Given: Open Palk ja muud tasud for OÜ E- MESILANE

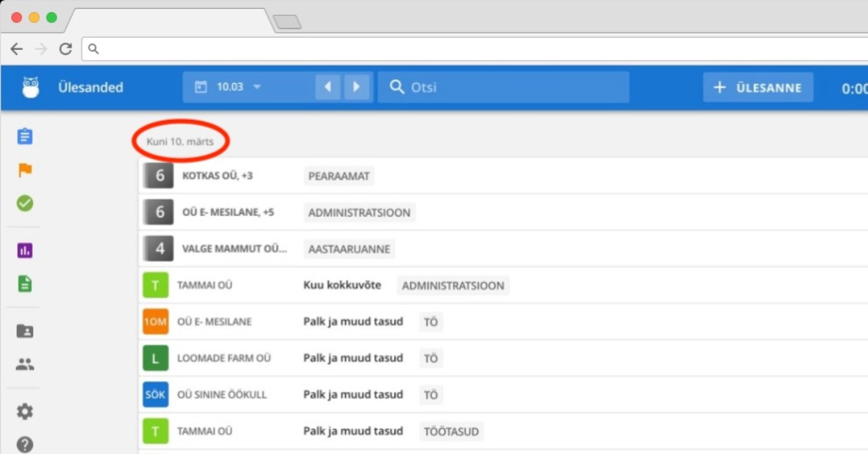Looking at the screenshot, I should [353, 322].
